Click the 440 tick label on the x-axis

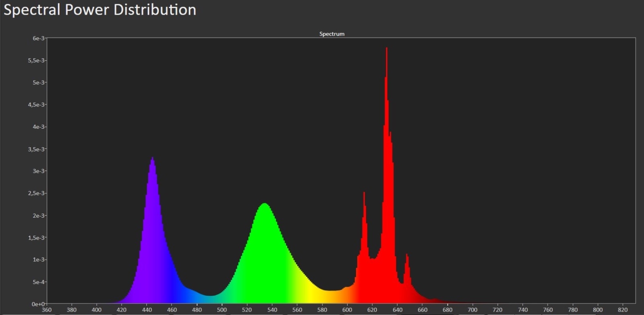[147, 310]
